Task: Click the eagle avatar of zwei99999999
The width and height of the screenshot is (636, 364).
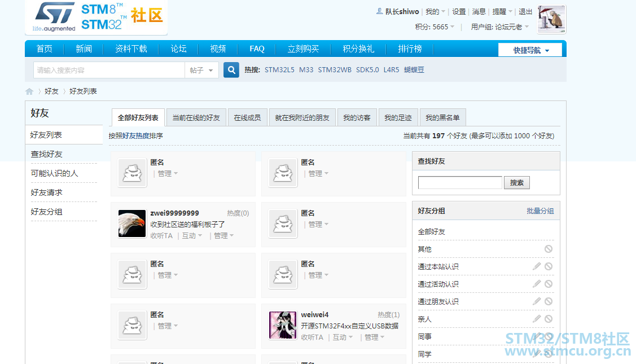Action: click(x=132, y=223)
